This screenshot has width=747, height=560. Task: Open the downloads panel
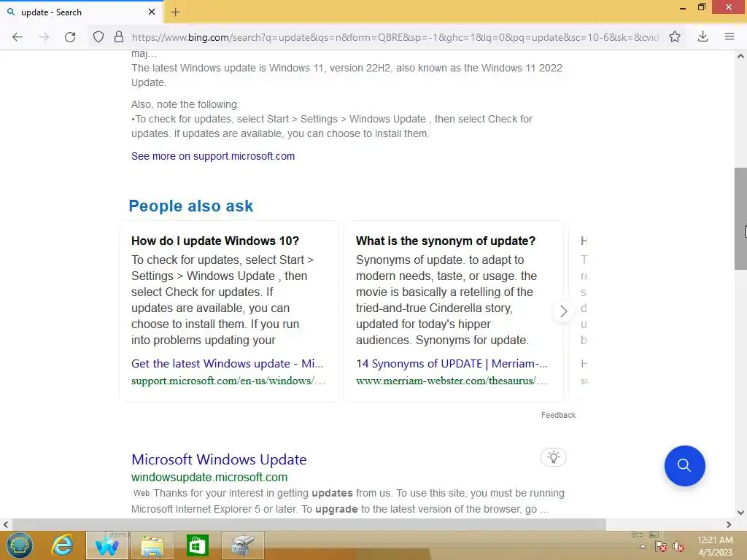point(703,36)
